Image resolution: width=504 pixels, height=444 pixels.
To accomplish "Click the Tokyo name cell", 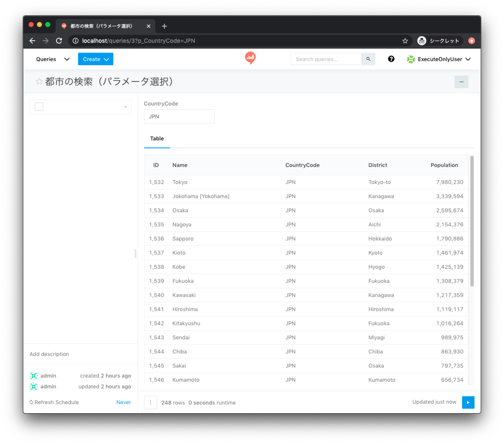I will pos(180,182).
